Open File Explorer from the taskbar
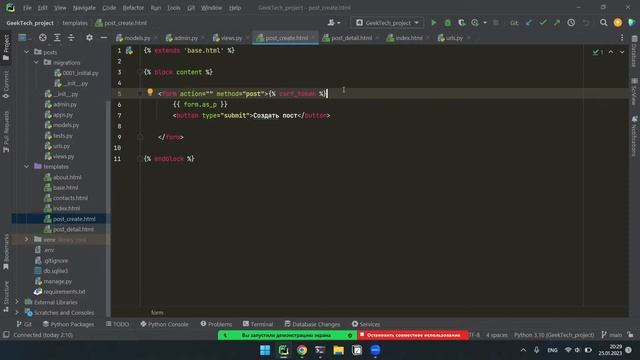Viewport: 640px width, 360px height. click(x=339, y=350)
